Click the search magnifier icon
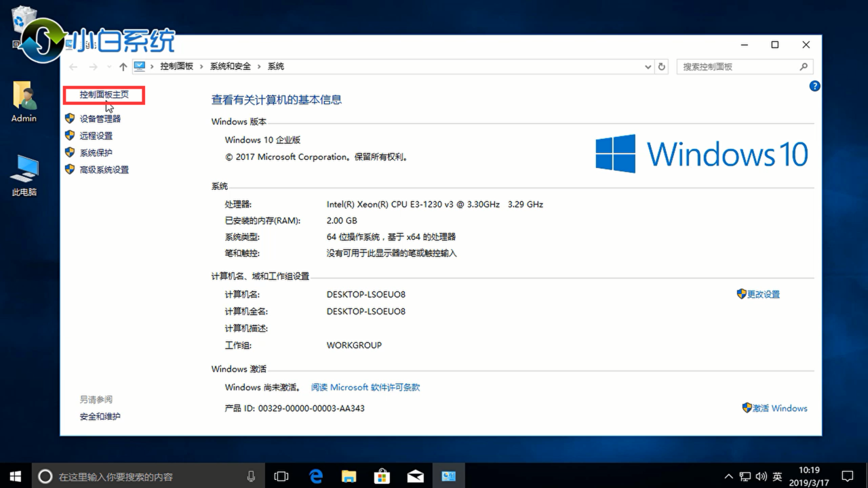The image size is (868, 488). (804, 66)
